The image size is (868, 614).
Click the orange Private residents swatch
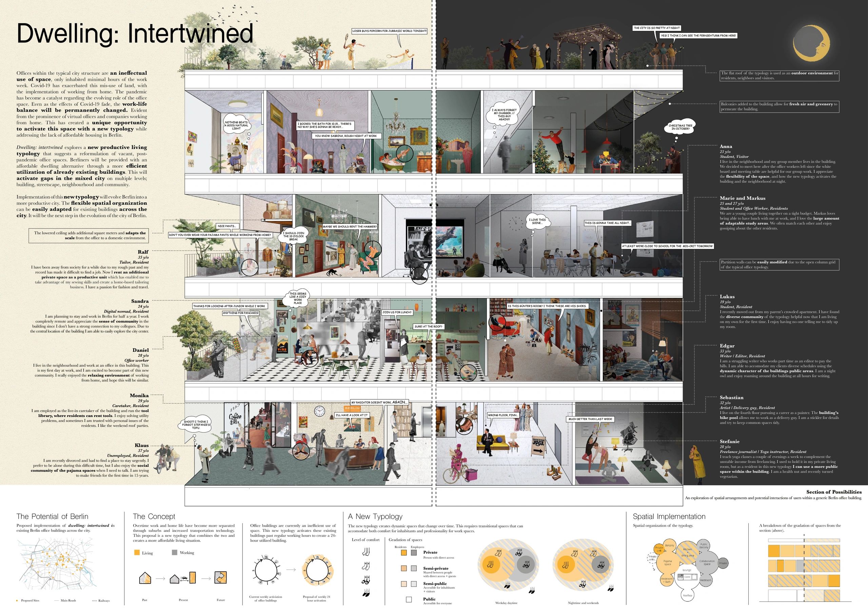coord(404,553)
